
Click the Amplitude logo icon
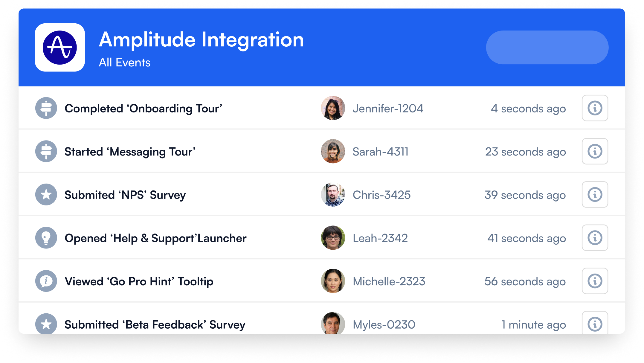coord(60,48)
